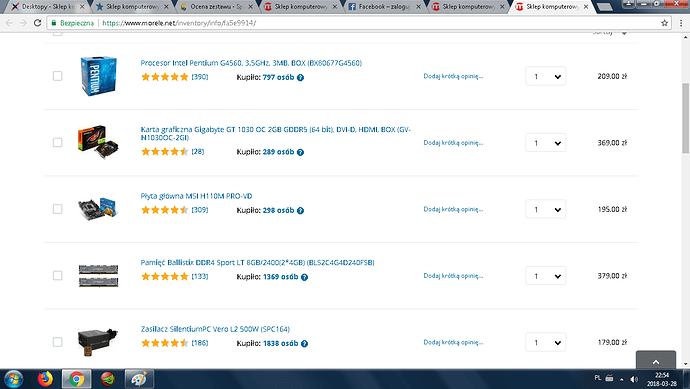Click the Gigabyte graphics card thumbnail

click(98, 142)
